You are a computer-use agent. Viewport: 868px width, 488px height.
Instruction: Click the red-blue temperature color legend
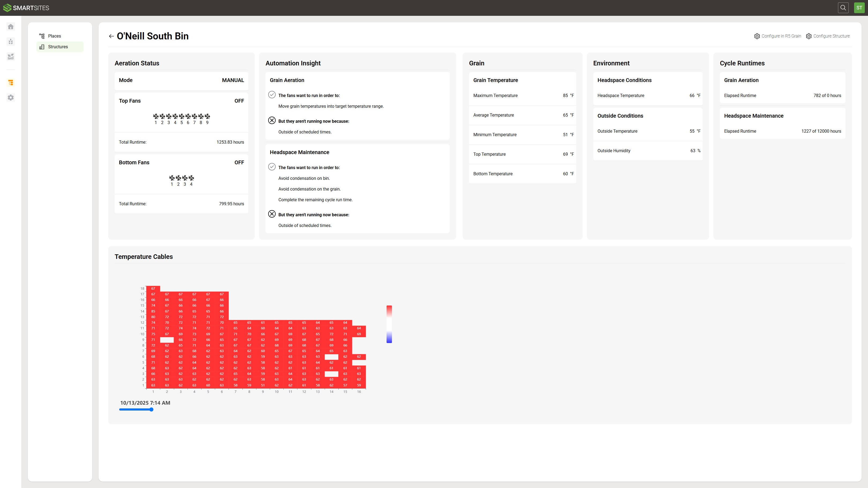(389, 324)
